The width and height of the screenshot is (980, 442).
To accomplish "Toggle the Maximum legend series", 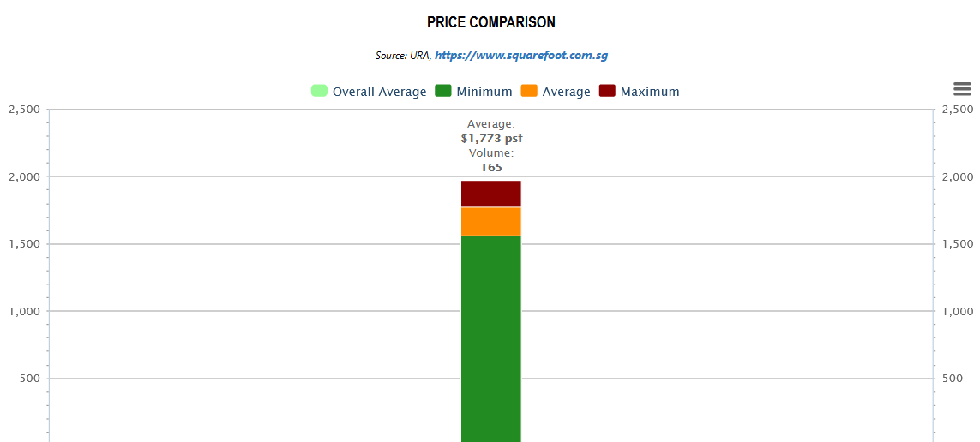I will point(639,92).
